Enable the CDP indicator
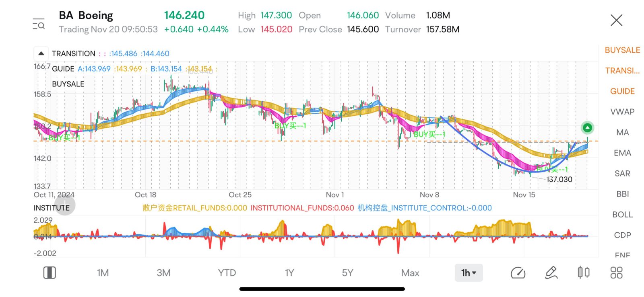This screenshot has height=297, width=644. [x=622, y=235]
